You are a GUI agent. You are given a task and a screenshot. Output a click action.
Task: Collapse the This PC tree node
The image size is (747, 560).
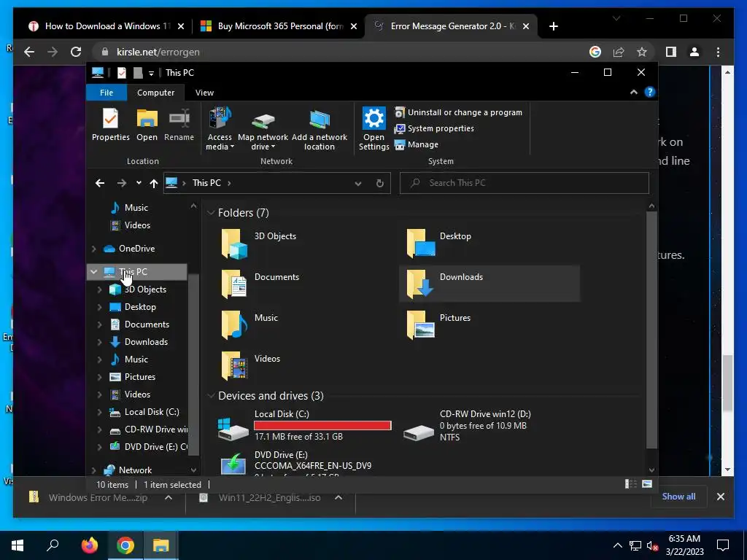point(94,272)
